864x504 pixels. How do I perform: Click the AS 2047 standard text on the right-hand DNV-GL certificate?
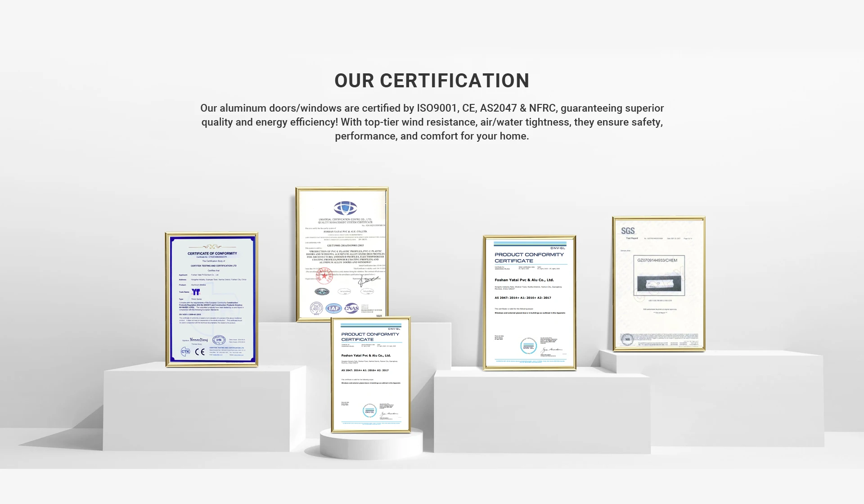522,298
